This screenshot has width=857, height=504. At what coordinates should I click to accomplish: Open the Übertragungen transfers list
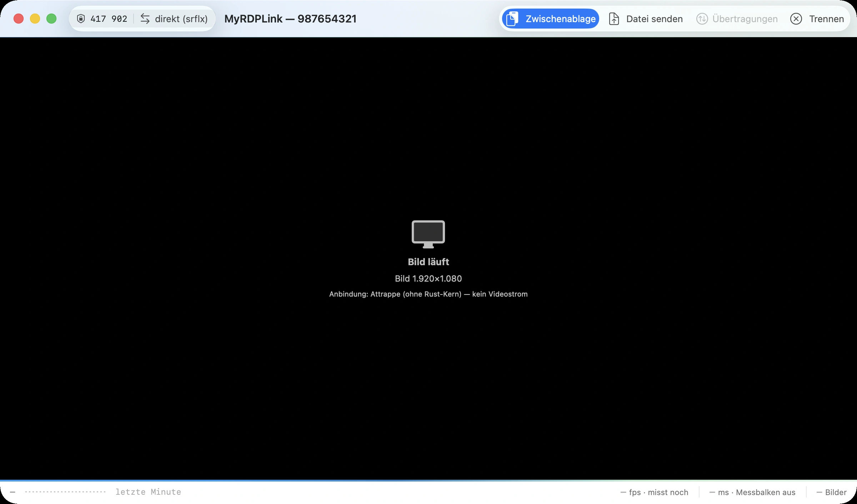pos(737,19)
